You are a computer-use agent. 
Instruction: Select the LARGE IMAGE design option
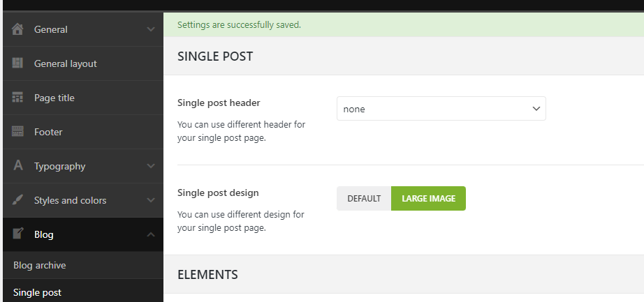(x=428, y=198)
